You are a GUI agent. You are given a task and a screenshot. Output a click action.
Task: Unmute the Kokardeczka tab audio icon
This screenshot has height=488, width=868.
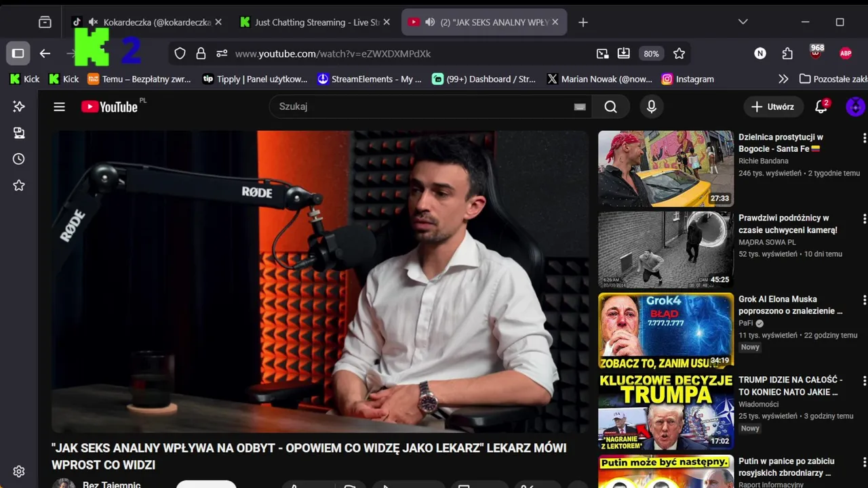pyautogui.click(x=94, y=22)
